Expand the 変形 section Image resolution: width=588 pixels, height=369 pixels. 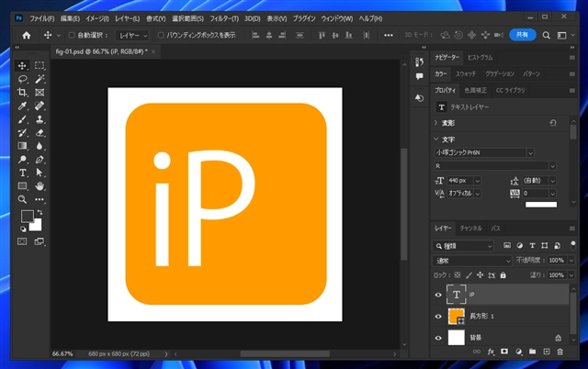(x=435, y=123)
